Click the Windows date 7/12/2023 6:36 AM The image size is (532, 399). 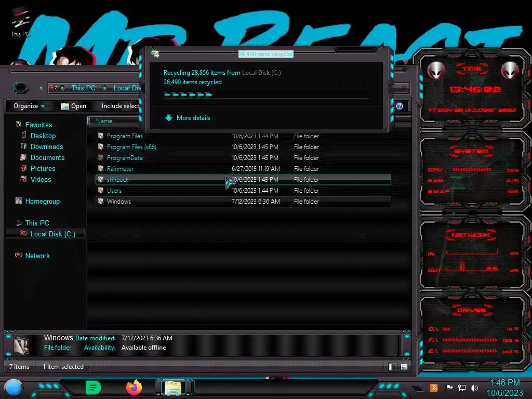coord(256,201)
